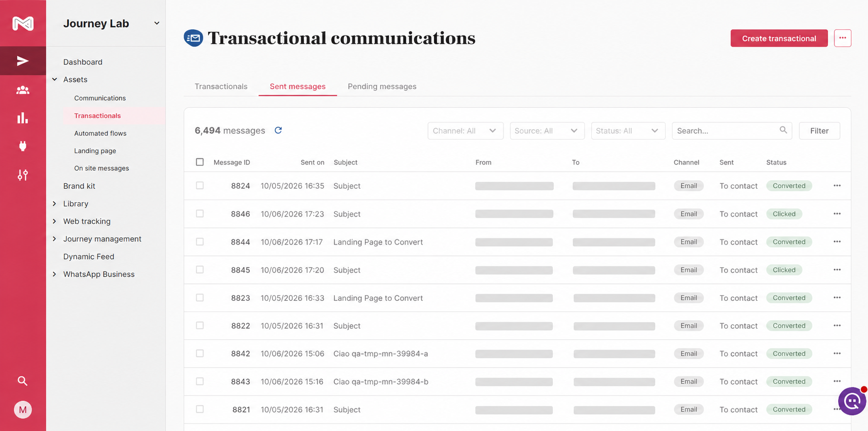Select the checkbox for message 8845

click(200, 270)
